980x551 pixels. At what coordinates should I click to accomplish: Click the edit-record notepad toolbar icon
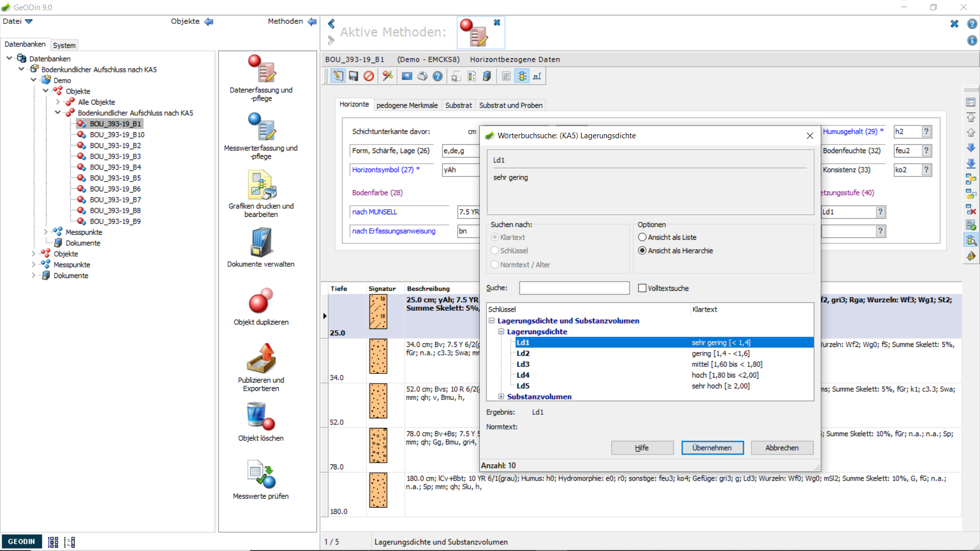(x=338, y=76)
